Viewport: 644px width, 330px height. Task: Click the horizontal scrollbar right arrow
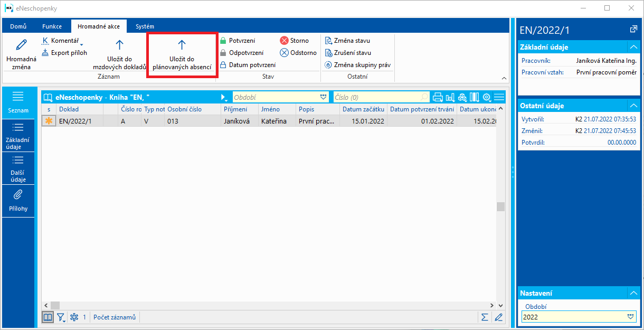493,305
